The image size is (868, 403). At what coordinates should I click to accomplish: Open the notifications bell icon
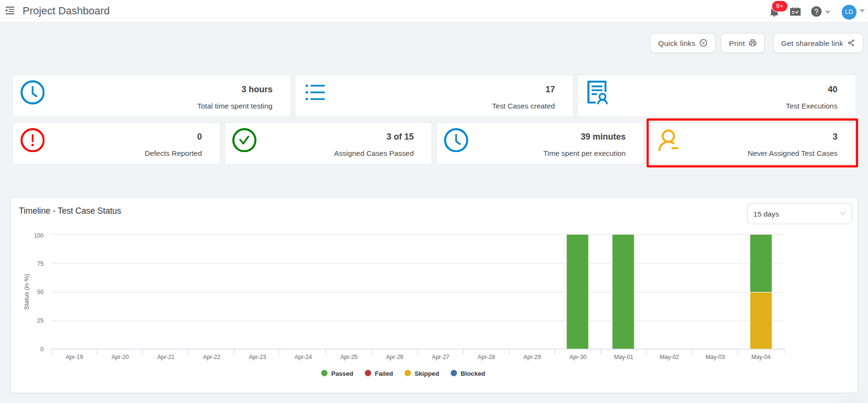coord(774,12)
